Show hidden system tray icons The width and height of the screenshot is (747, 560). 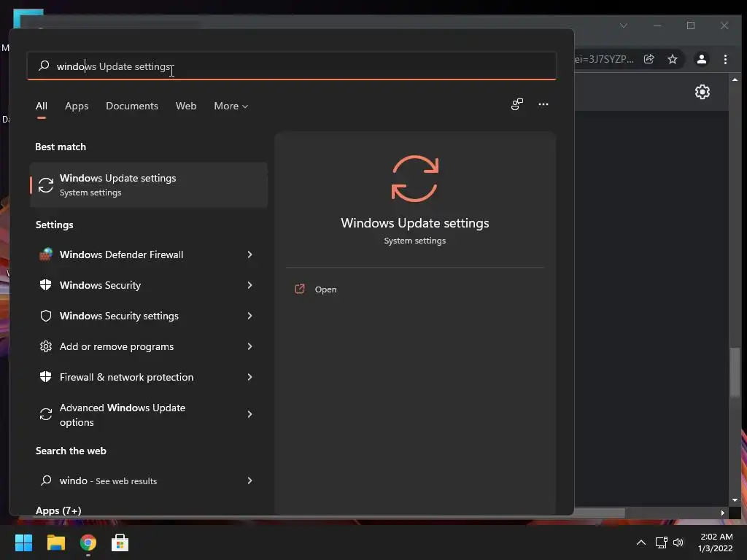coord(640,542)
